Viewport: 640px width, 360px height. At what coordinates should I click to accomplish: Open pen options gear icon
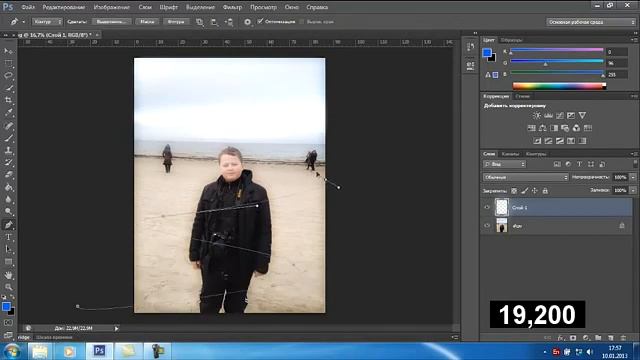247,22
